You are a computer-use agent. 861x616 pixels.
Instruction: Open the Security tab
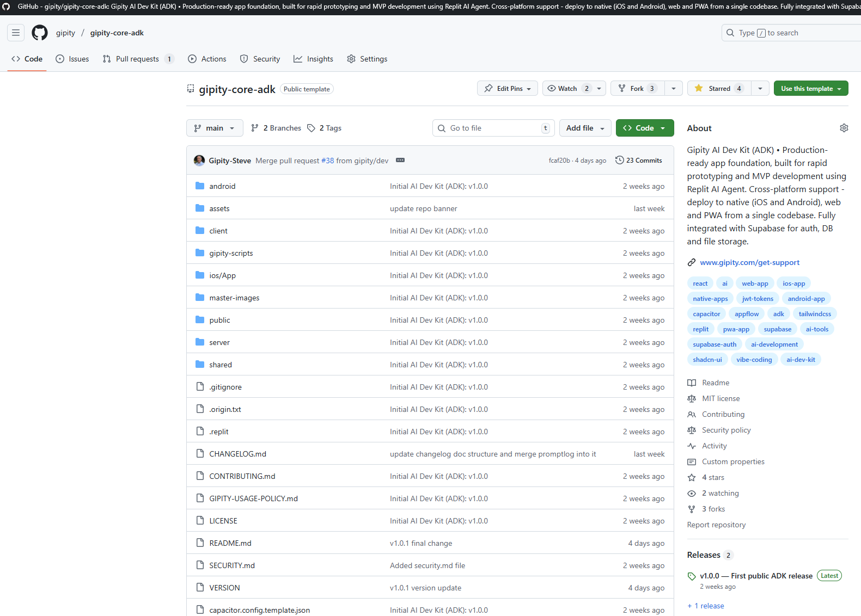(260, 59)
